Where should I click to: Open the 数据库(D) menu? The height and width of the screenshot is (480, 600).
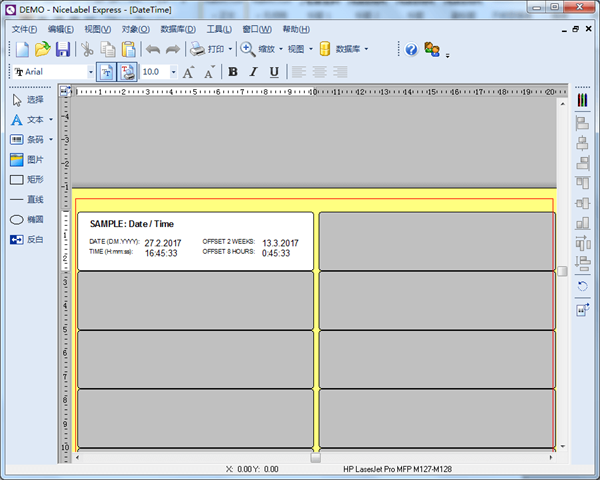pos(178,29)
